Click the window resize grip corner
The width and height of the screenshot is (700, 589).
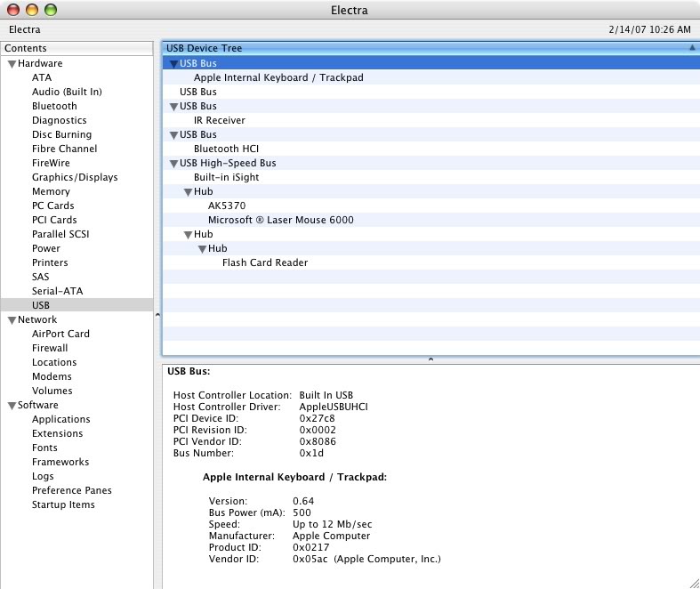pyautogui.click(x=693, y=582)
